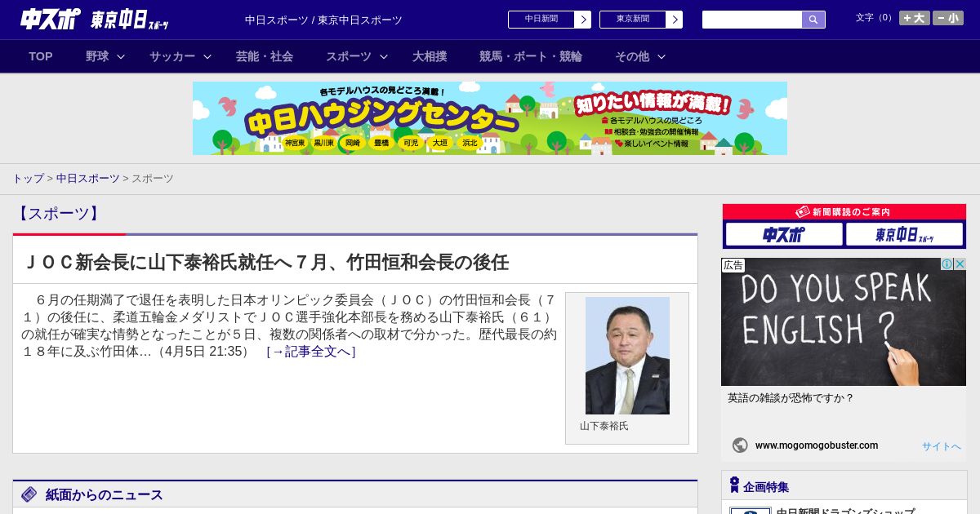This screenshot has height=514, width=980.
Task: Click the サイトへ ad link
Action: point(942,446)
